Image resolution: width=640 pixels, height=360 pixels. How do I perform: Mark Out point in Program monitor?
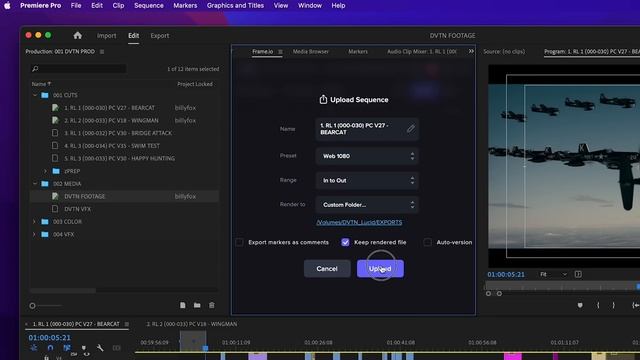coord(613,305)
